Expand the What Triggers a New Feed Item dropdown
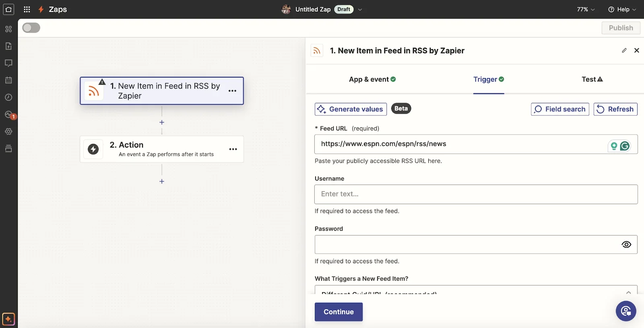 coord(476,290)
